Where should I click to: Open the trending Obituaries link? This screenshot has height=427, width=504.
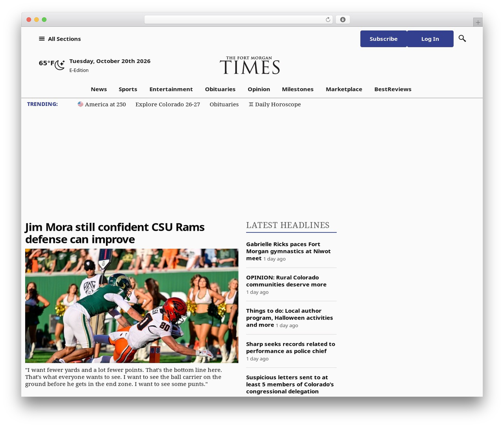[x=224, y=104]
